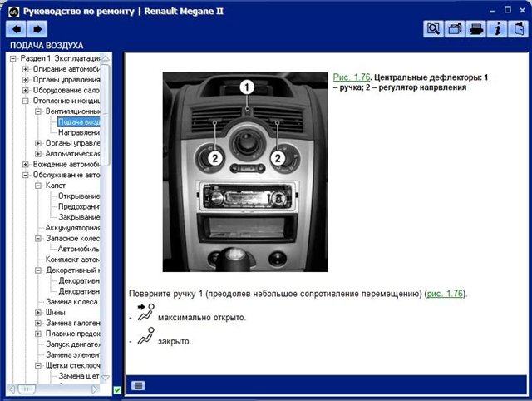Click the tree panel's horizontal scrollbar thumb
This screenshot has height=401, width=532.
(x=27, y=389)
